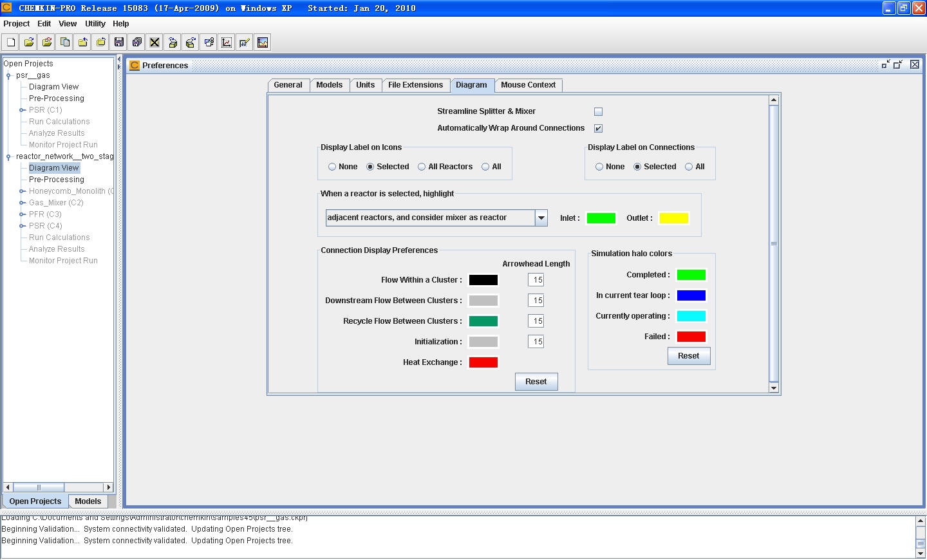Click the Currently operating cyan swatch
927x560 pixels.
pyautogui.click(x=691, y=316)
